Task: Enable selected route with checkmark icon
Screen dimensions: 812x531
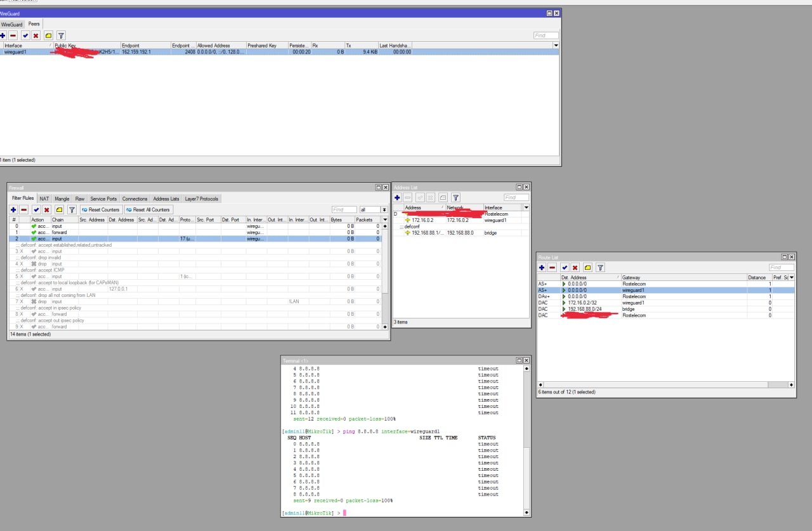Action: [565, 268]
